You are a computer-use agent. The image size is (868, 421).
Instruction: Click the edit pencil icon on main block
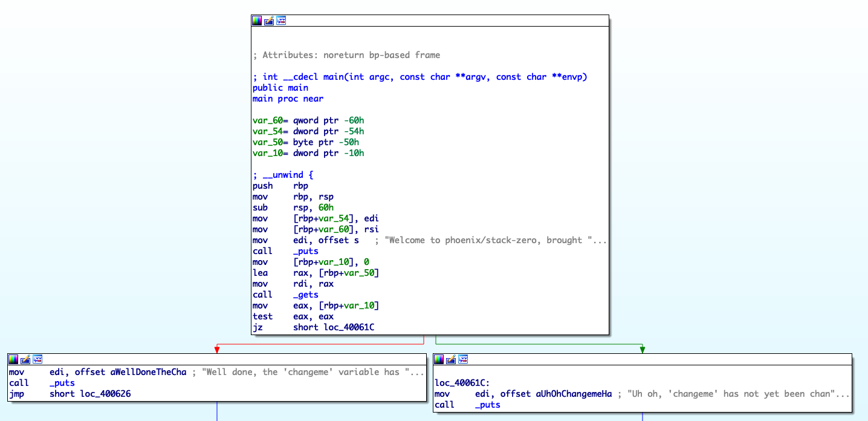click(269, 21)
